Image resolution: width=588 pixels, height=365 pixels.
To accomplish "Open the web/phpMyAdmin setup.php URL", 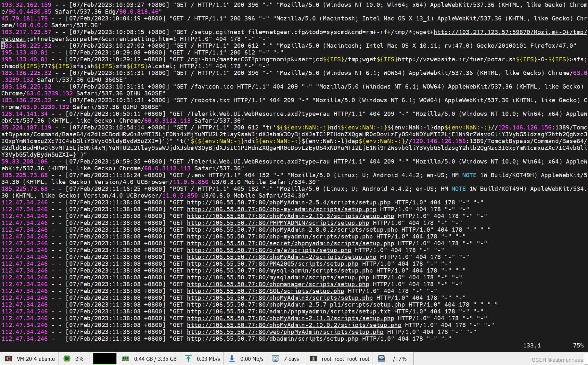I will tap(285, 332).
